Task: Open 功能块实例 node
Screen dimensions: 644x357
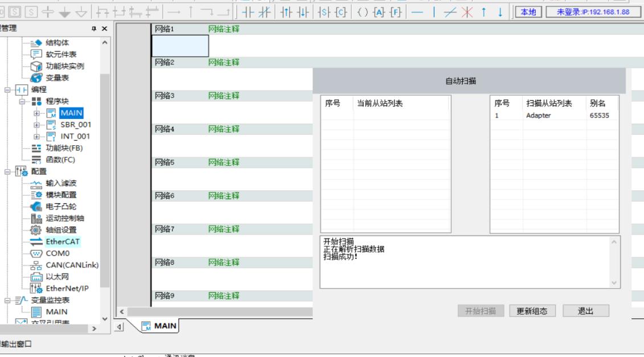Action: pos(65,65)
